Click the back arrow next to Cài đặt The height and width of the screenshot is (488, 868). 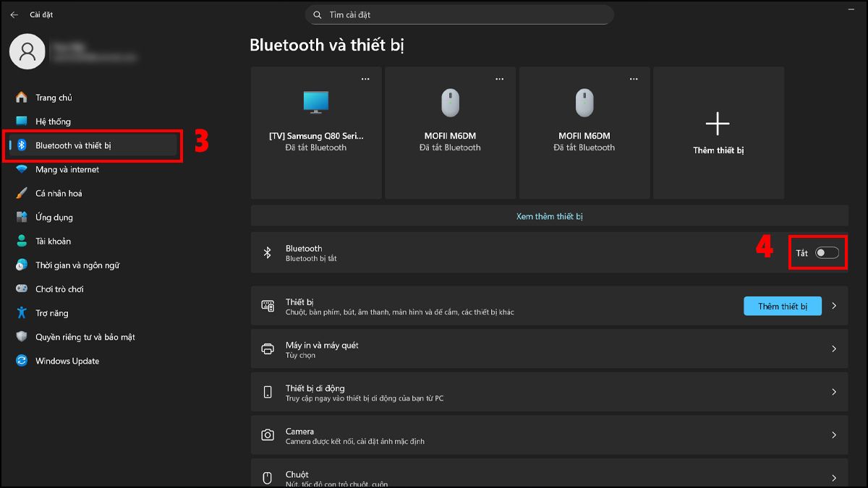pos(14,14)
